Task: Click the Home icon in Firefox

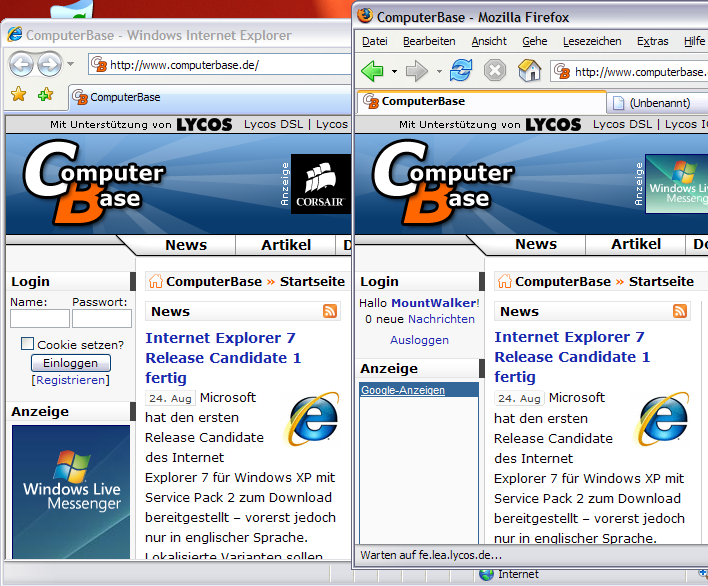Action: tap(529, 71)
